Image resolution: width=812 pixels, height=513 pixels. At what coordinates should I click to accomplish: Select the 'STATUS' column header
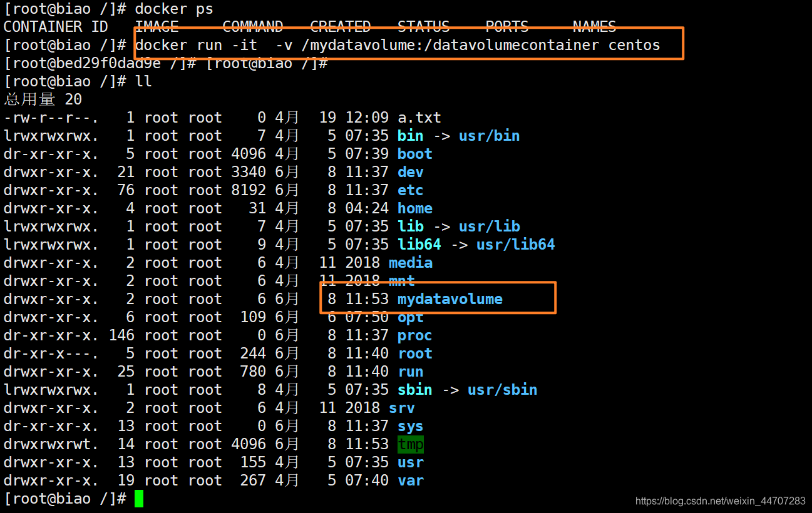424,27
